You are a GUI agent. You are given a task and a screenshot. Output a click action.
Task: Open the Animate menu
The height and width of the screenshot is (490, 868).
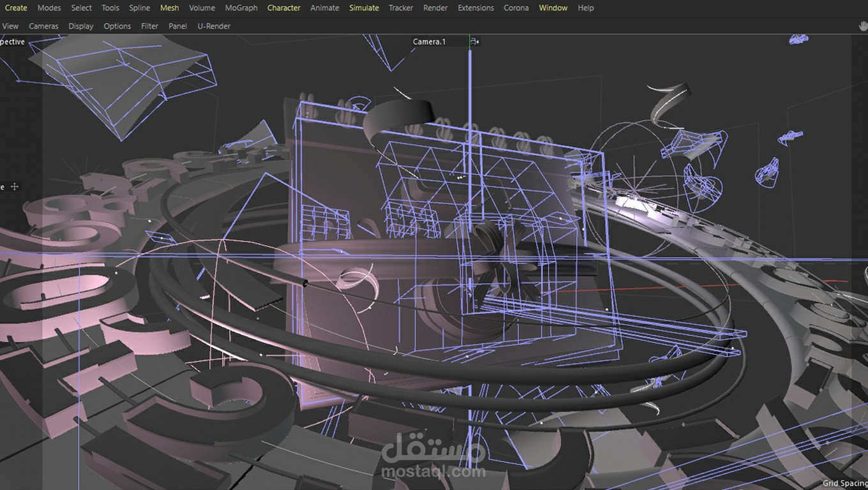(x=325, y=8)
